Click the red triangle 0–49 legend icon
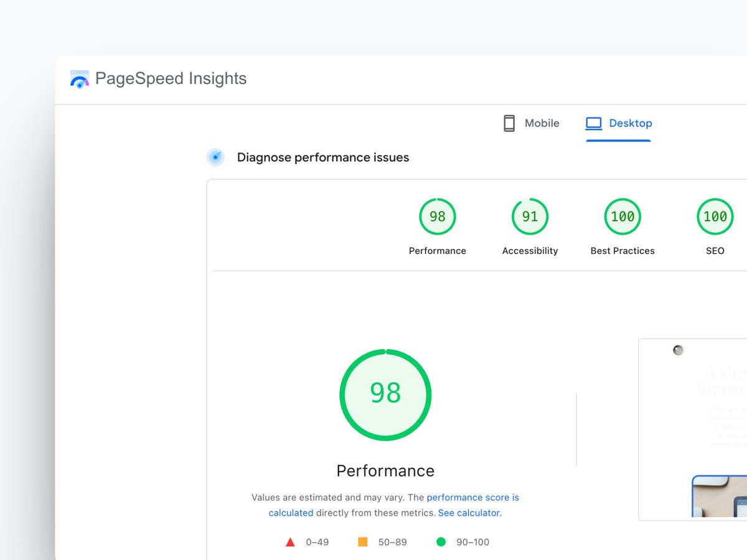 (x=290, y=542)
